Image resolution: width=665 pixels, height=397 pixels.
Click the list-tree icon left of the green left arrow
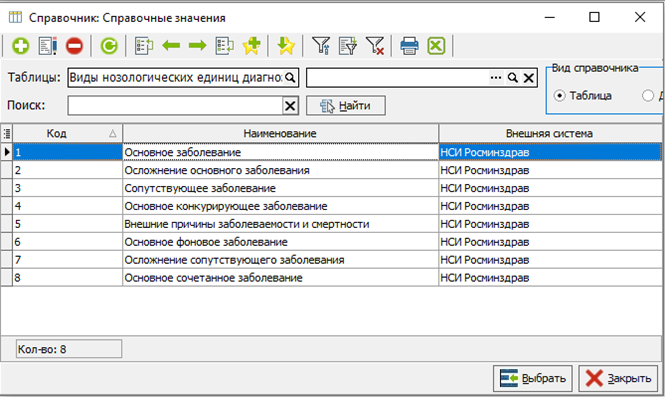[x=144, y=46]
